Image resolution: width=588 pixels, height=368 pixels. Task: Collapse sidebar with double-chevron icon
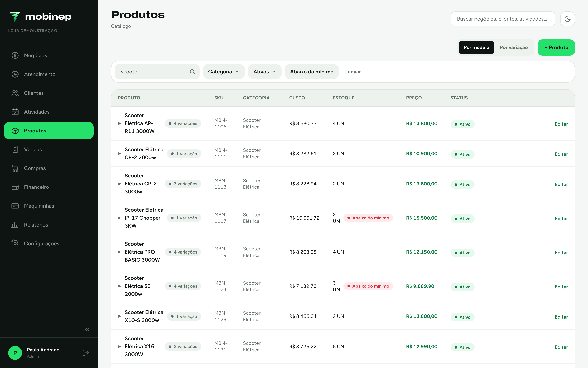(x=87, y=330)
